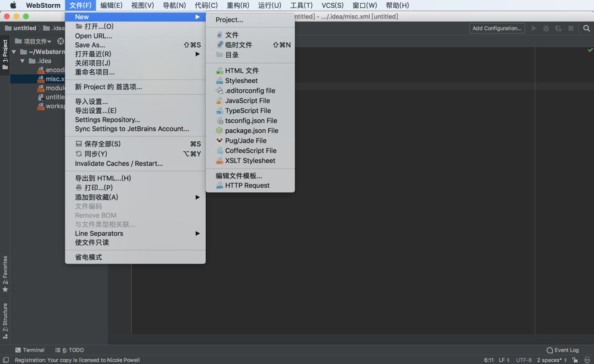Select misc.xml file in project tree

point(38,79)
